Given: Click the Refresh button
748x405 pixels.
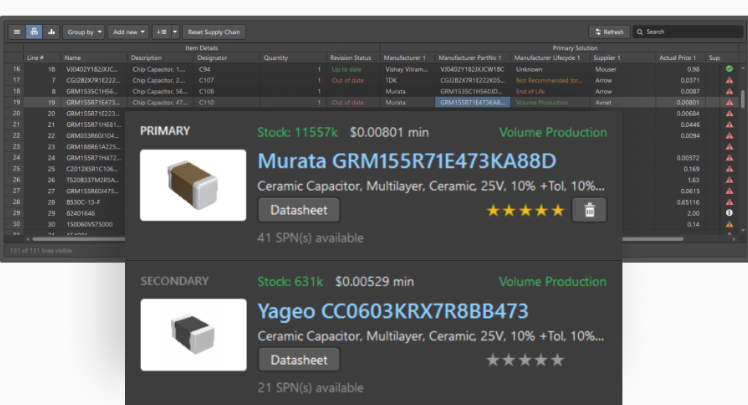Looking at the screenshot, I should point(609,32).
